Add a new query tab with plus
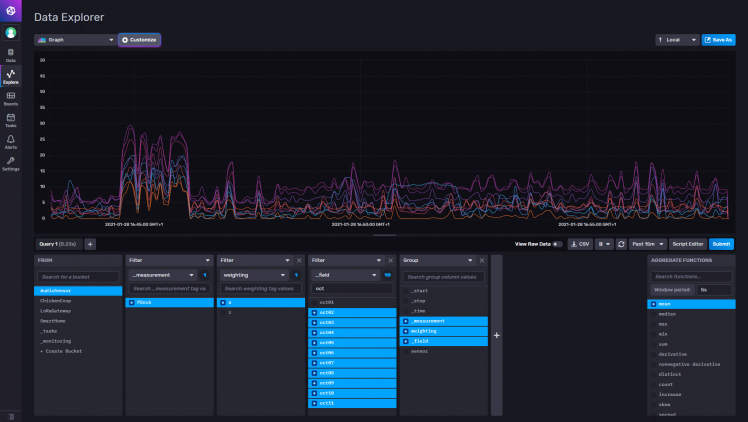 click(x=90, y=243)
